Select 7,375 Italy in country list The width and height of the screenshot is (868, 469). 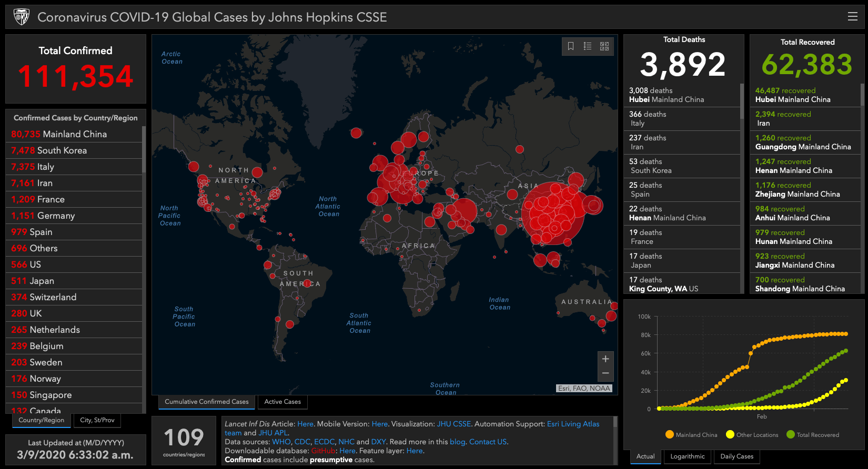click(74, 167)
